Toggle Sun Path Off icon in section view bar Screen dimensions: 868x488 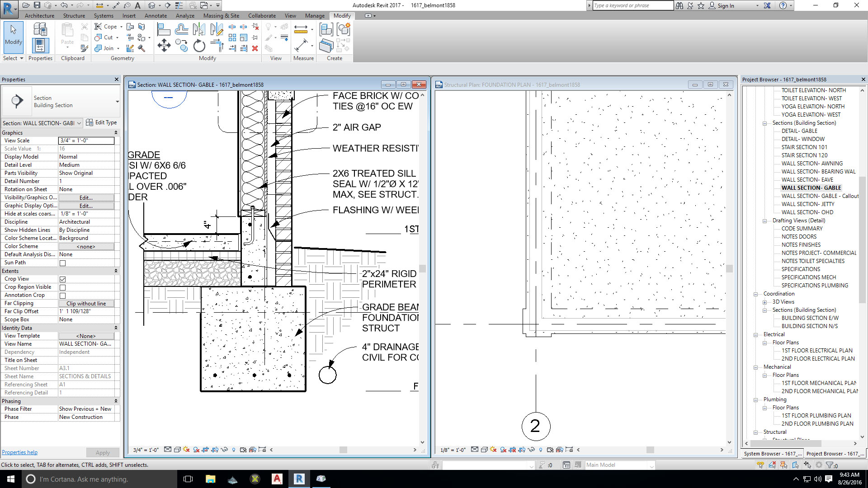coord(186,450)
